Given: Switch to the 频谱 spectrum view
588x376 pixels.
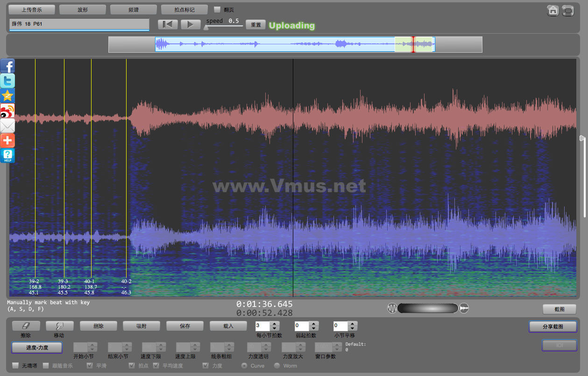Looking at the screenshot, I should (133, 10).
